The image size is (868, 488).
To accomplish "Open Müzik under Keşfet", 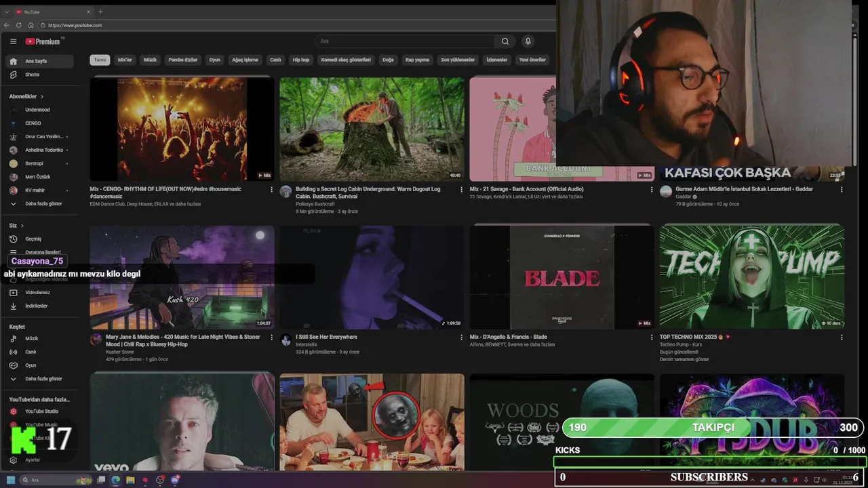I will click(40, 338).
